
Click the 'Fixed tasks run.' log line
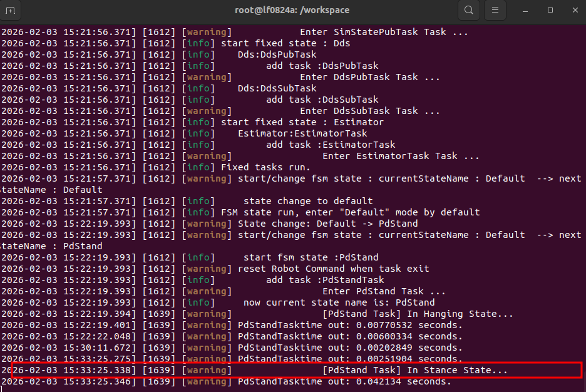click(x=265, y=167)
